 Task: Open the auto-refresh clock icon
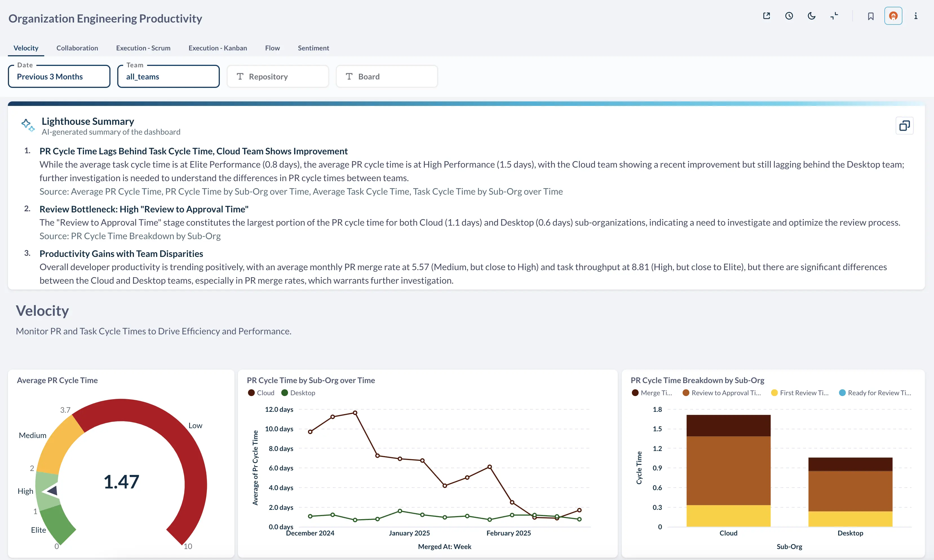point(789,16)
